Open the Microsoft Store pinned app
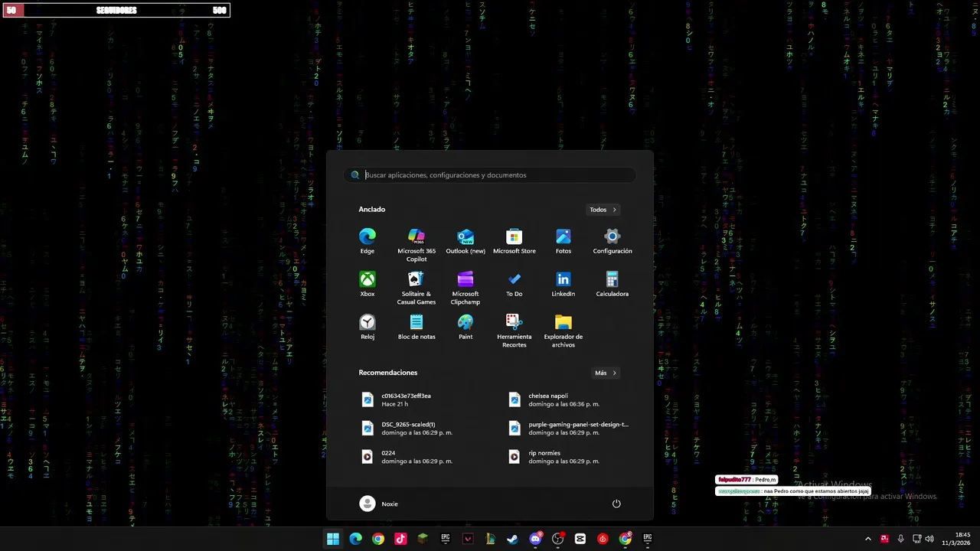This screenshot has height=551, width=980. point(514,240)
